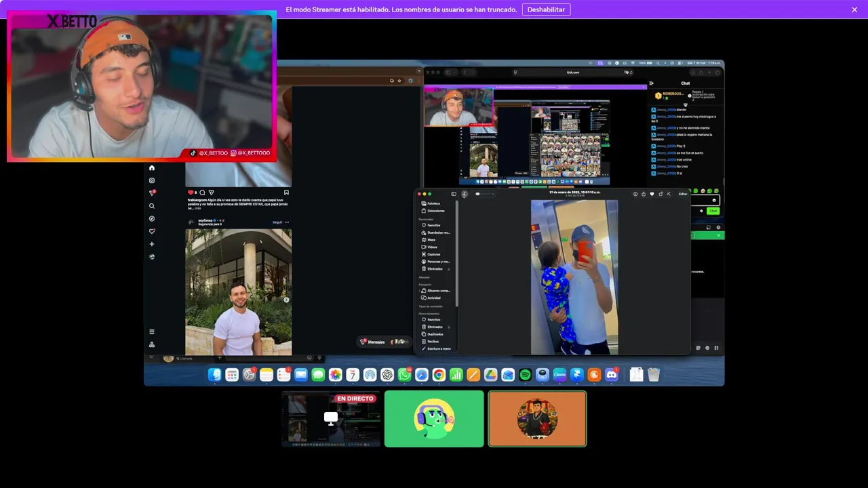Open the Instagram notifications heart icon

[152, 231]
